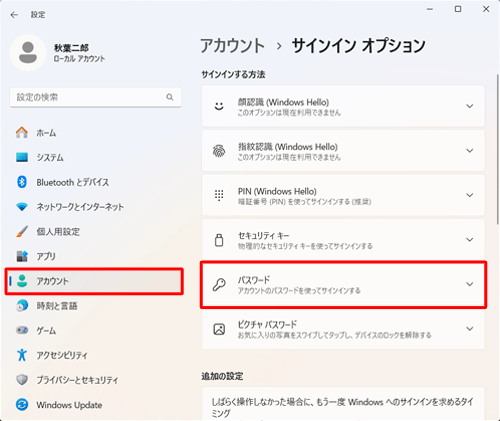Click the user name 秋葉二郎
The width and height of the screenshot is (500, 421).
click(71, 48)
